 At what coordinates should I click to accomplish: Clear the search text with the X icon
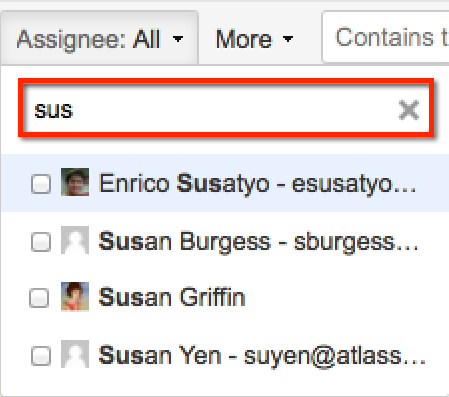[x=409, y=110]
